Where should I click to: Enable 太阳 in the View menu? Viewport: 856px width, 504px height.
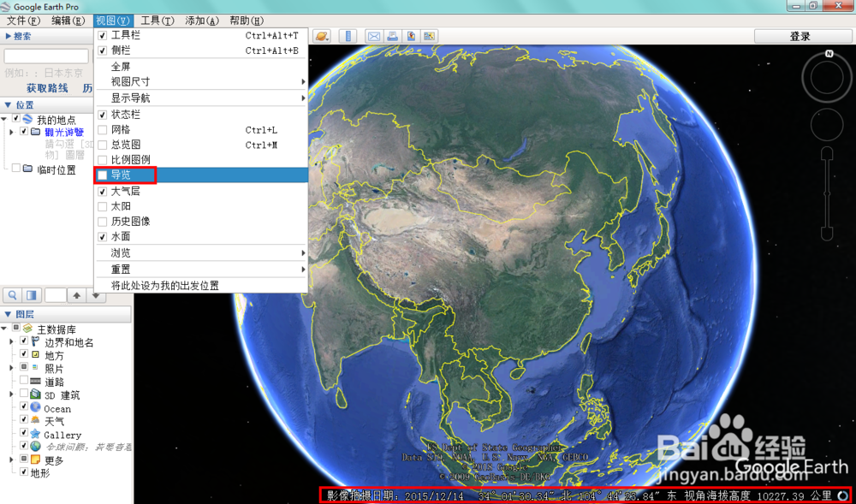[x=201, y=207]
